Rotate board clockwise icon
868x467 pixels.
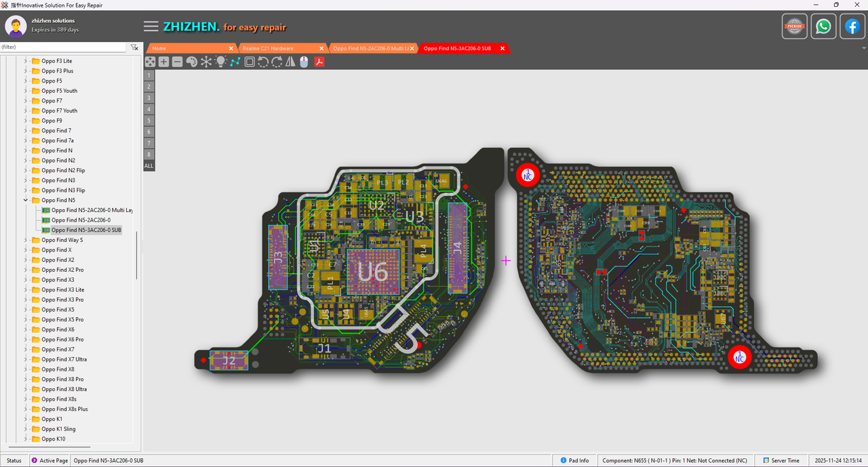(x=277, y=62)
